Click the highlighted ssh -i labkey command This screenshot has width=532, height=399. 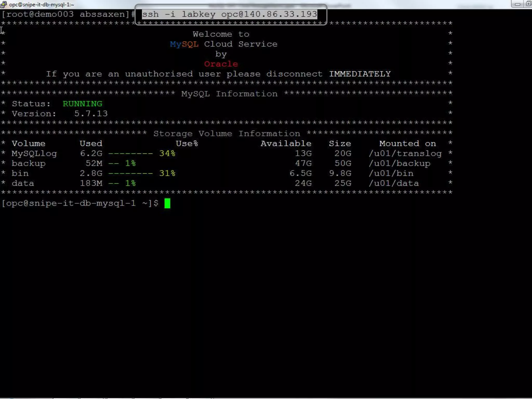tap(230, 14)
